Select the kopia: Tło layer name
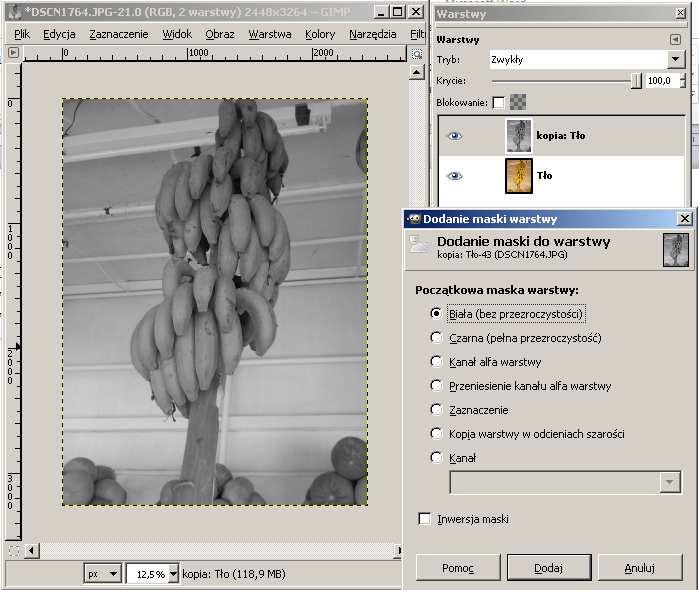The width and height of the screenshot is (699, 590). pyautogui.click(x=560, y=136)
